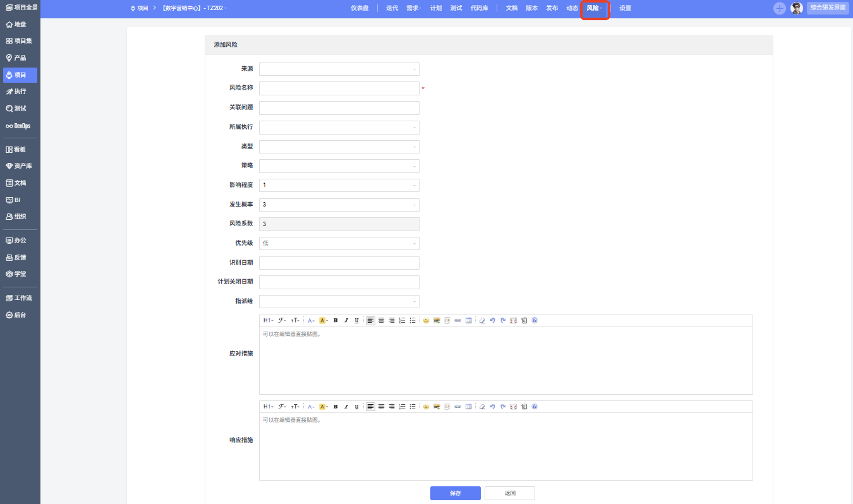Expand the 指派给 dropdown
The image size is (853, 504).
coord(339,301)
